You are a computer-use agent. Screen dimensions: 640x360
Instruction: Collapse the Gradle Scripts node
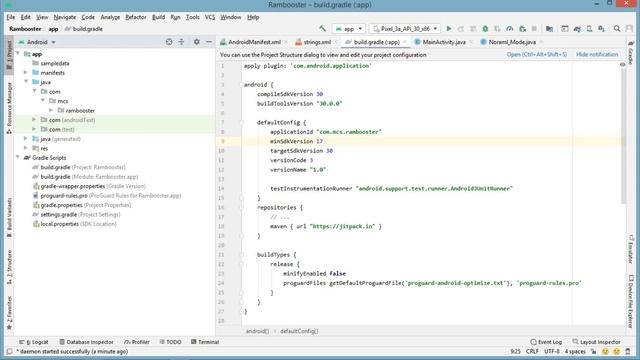(18, 157)
